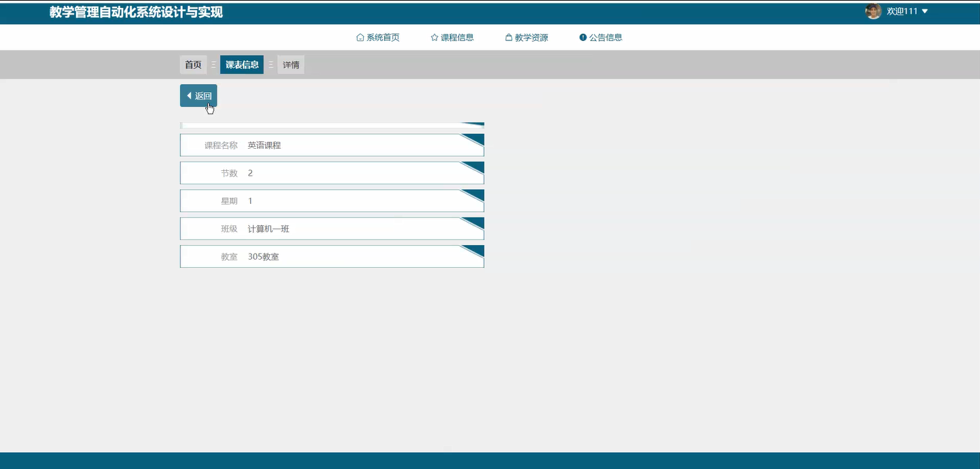Open the 公告信息 menu item
This screenshot has height=469, width=980.
(601, 38)
